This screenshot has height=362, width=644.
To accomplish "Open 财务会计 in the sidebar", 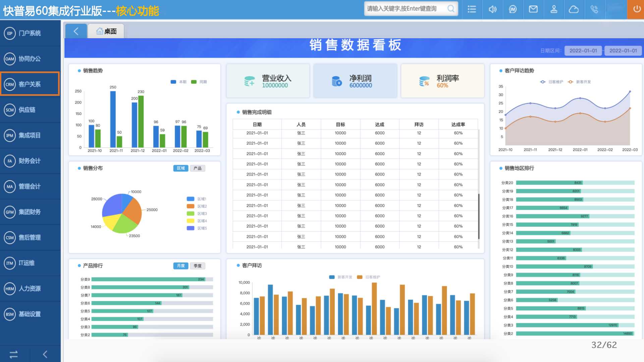I will [x=30, y=161].
